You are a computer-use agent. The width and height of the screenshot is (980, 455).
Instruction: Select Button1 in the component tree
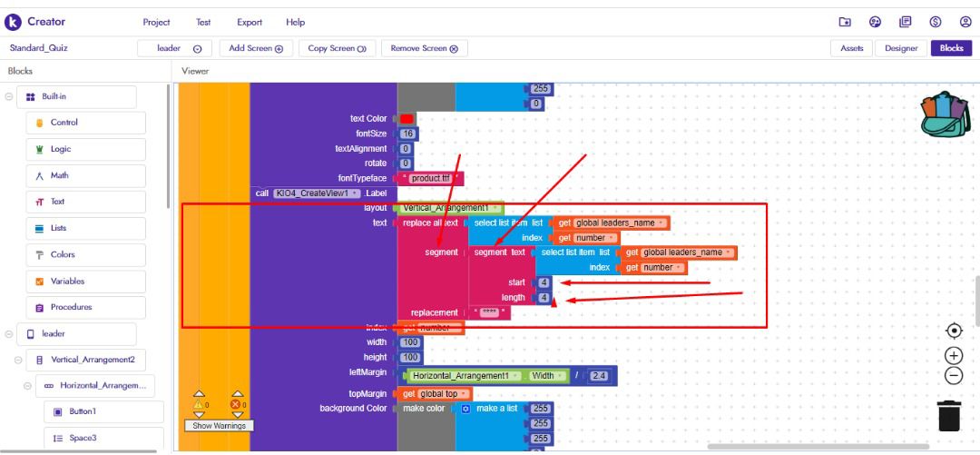click(x=103, y=411)
